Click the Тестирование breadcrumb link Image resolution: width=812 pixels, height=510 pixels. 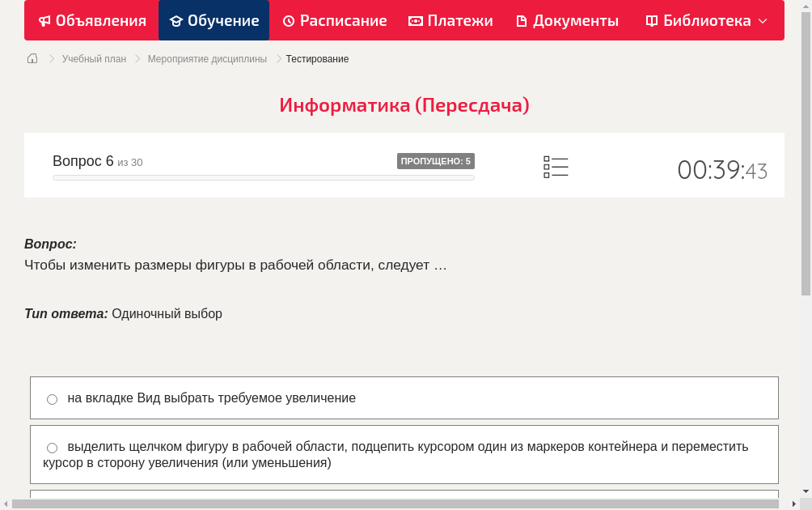click(x=316, y=58)
